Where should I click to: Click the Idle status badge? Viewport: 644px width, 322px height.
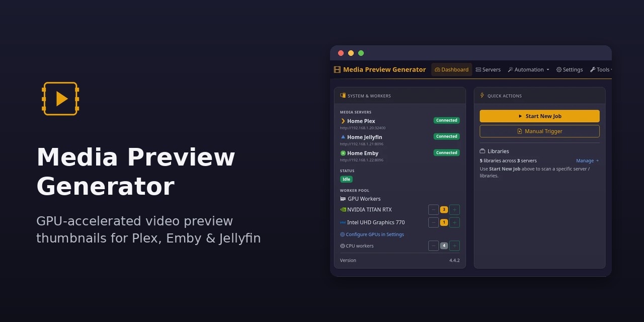tap(346, 179)
